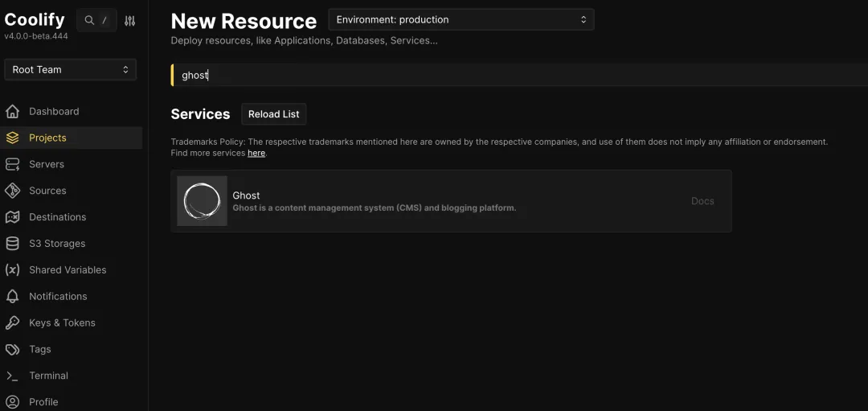Click the Projects stack icon
This screenshot has height=411, width=868.
(12, 138)
